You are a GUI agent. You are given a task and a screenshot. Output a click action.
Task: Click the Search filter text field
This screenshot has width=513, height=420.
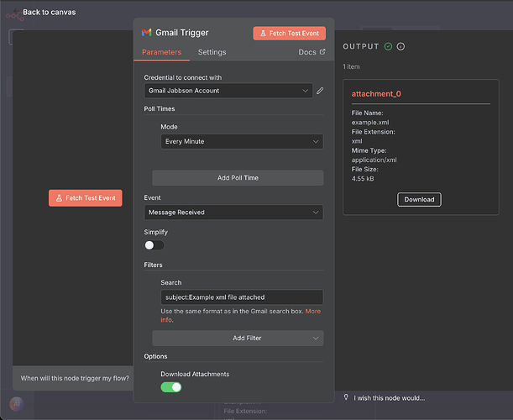pyautogui.click(x=241, y=297)
